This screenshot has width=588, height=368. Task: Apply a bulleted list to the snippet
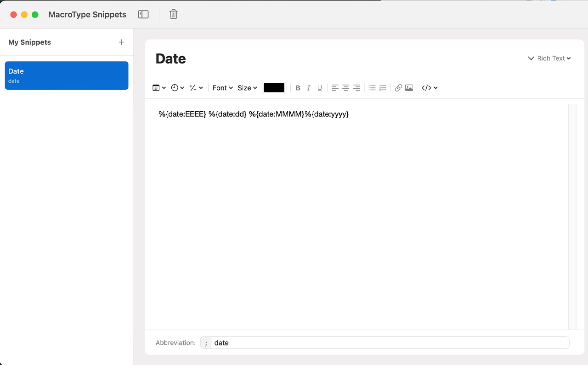(x=372, y=87)
